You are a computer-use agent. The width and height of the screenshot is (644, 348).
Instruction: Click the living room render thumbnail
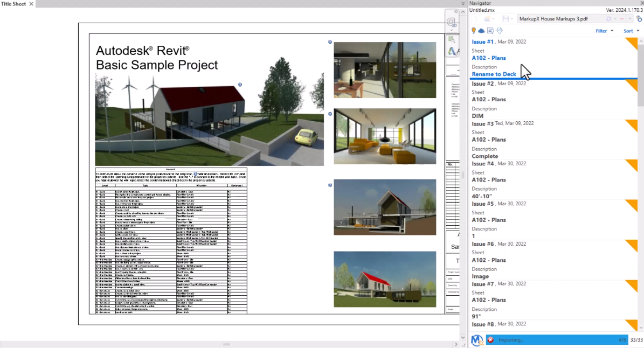385,136
